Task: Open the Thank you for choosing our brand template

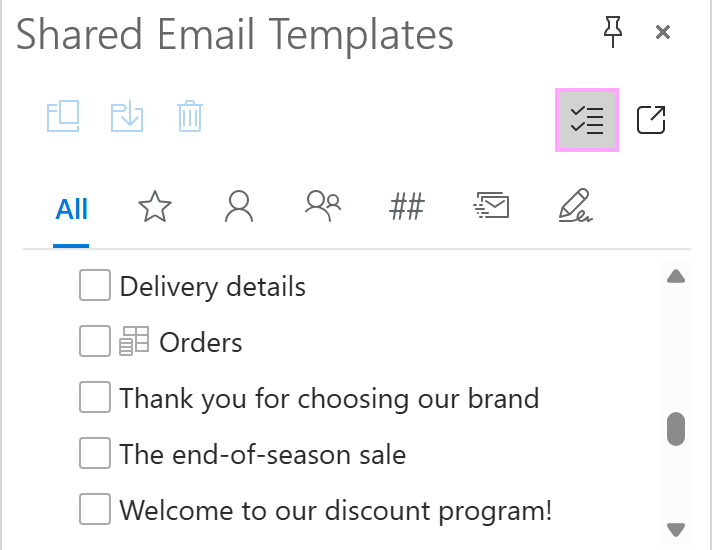Action: tap(329, 398)
